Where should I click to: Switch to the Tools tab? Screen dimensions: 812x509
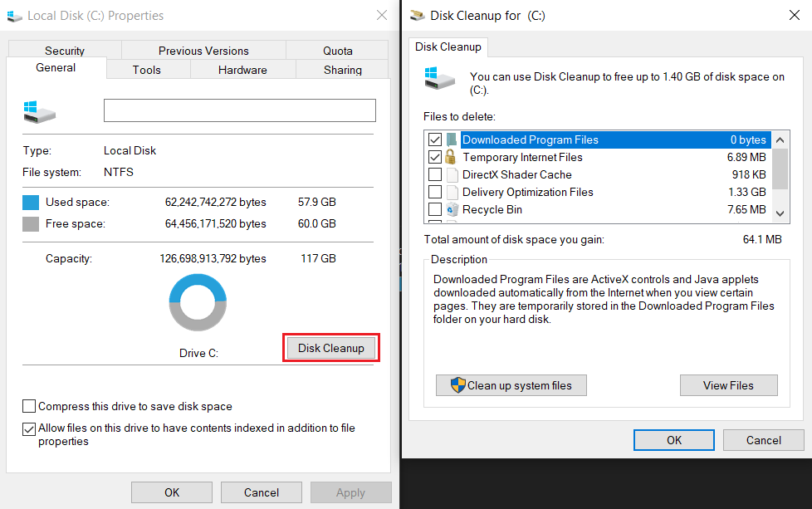pos(147,70)
